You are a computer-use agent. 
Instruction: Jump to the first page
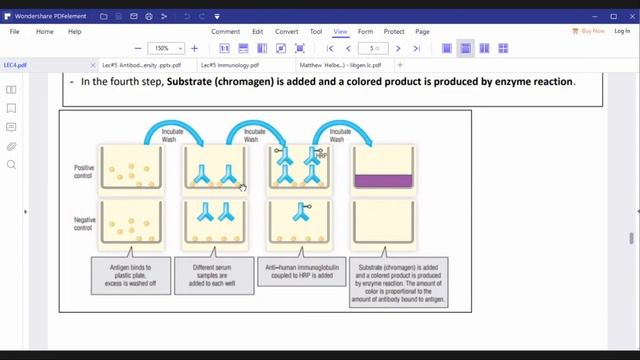330,49
